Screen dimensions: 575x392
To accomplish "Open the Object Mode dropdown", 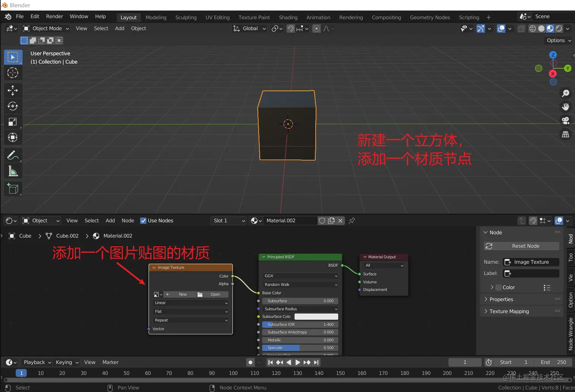I will pos(46,29).
